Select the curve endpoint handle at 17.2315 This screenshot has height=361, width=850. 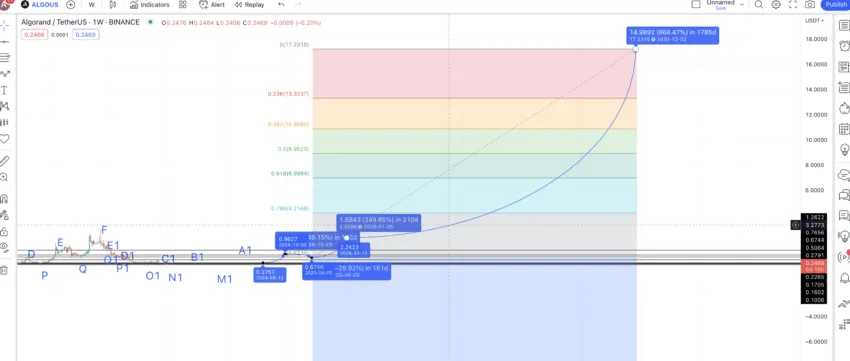coord(636,49)
